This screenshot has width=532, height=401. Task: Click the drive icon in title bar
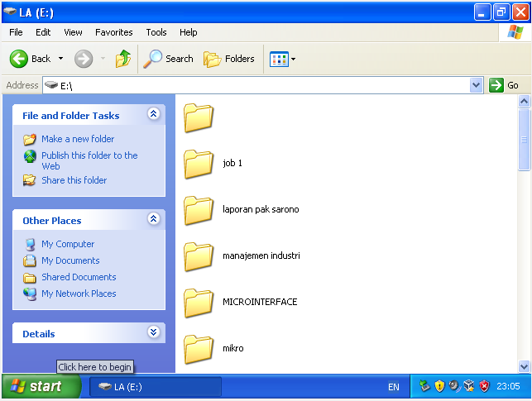(10, 12)
